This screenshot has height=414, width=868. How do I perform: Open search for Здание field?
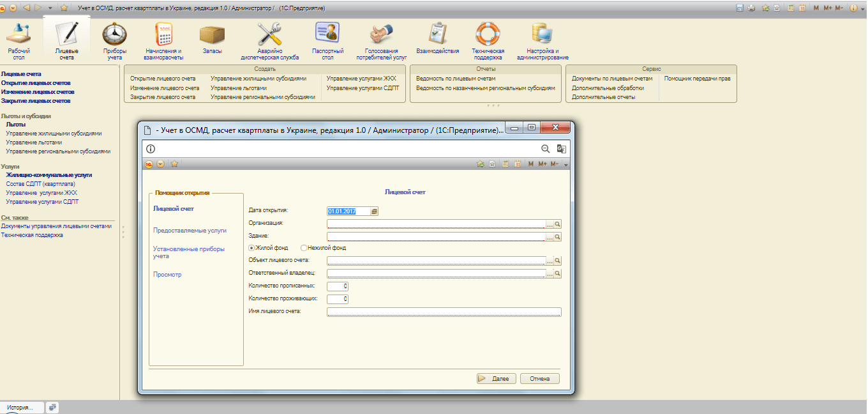pyautogui.click(x=557, y=236)
